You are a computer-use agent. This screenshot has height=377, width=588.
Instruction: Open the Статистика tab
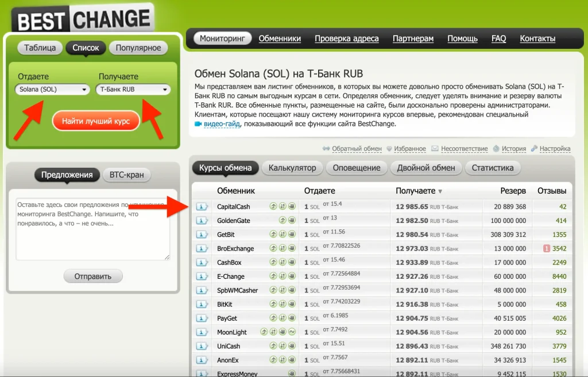tap(492, 168)
